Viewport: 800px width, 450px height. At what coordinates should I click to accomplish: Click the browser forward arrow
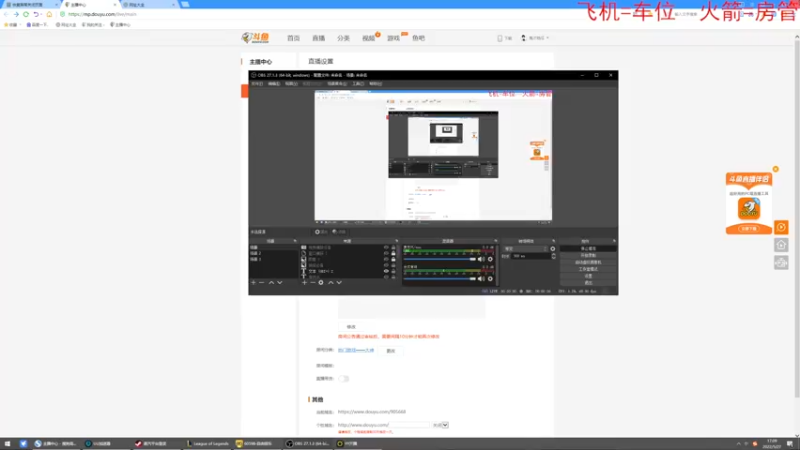point(16,14)
